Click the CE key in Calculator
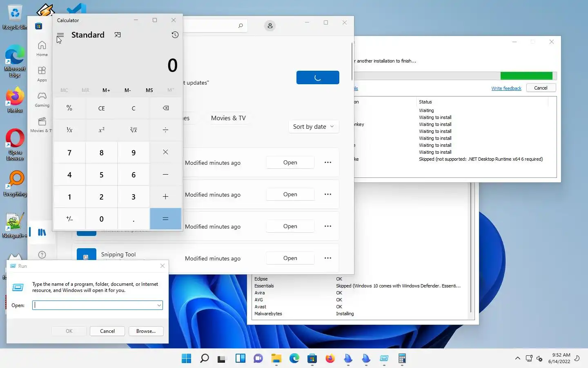Image resolution: width=588 pixels, height=368 pixels. [x=102, y=108]
